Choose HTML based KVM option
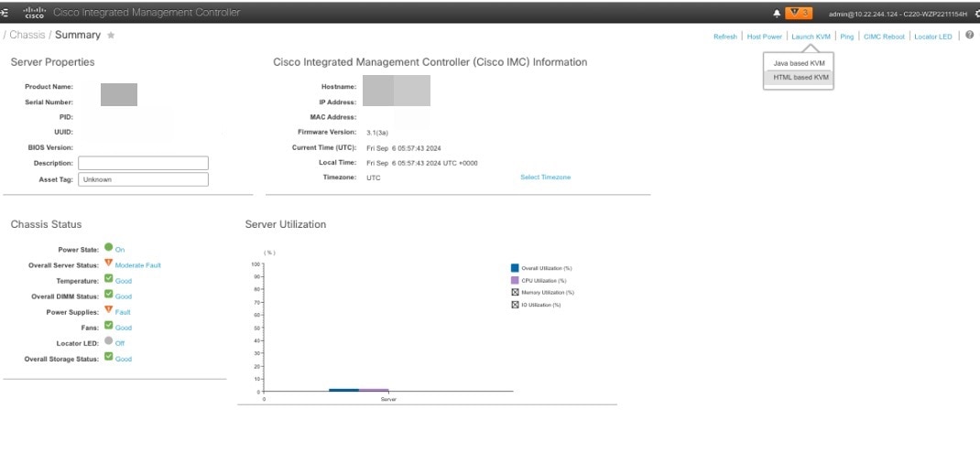The image size is (980, 463). pos(798,78)
